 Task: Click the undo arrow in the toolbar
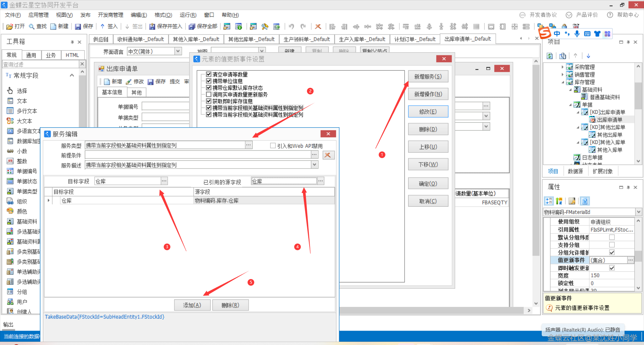click(291, 26)
